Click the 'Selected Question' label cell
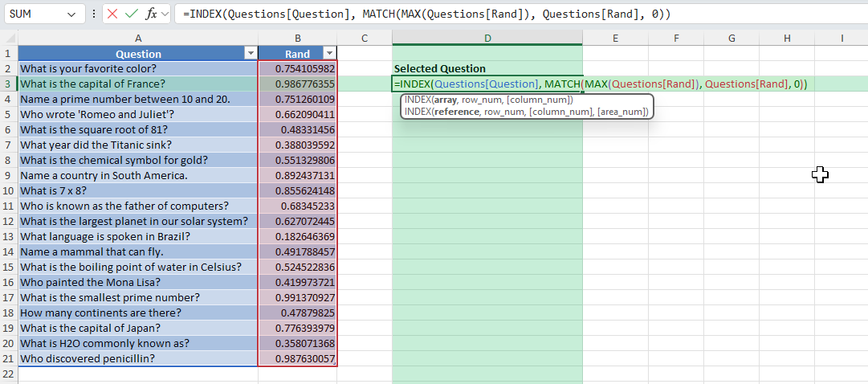868x384 pixels. 487,69
